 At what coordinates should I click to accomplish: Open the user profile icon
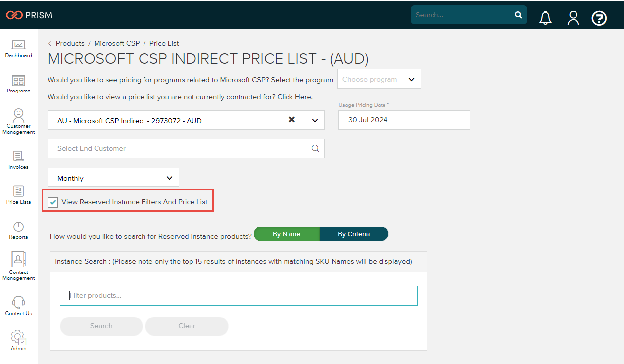(573, 18)
